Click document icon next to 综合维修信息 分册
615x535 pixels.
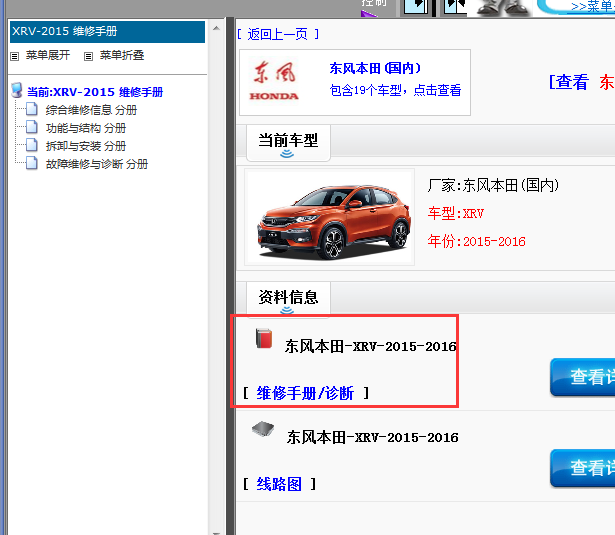(x=32, y=109)
